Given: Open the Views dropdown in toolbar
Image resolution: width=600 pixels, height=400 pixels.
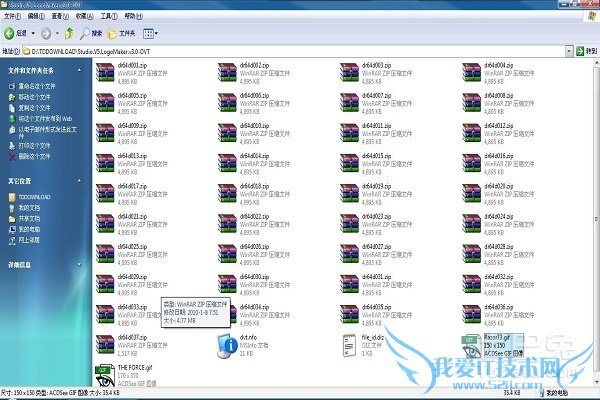Looking at the screenshot, I should (150, 34).
